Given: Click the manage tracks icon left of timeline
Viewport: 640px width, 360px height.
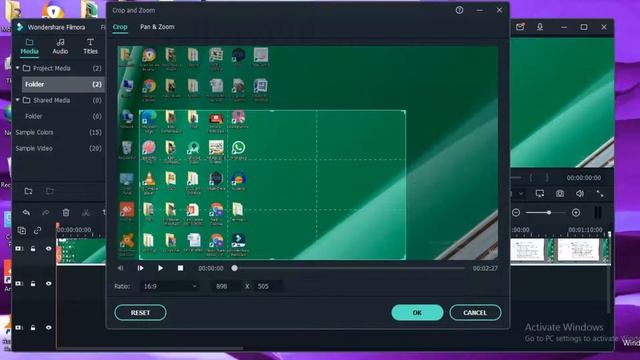Looking at the screenshot, I should [x=22, y=230].
